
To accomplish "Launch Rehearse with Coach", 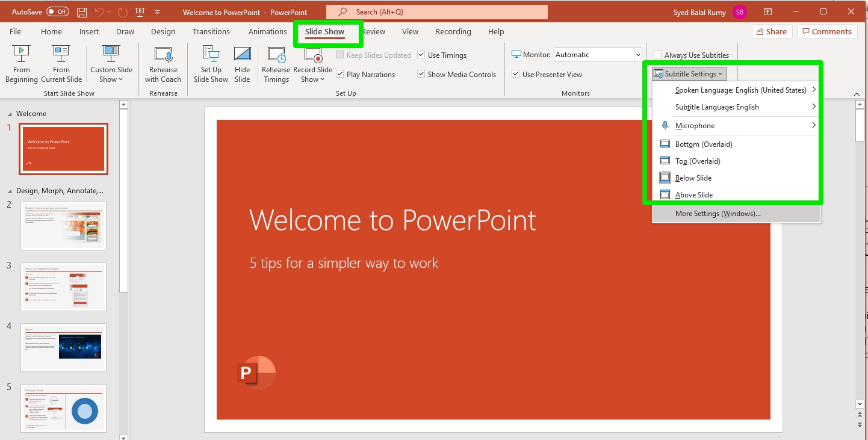I will click(x=163, y=64).
